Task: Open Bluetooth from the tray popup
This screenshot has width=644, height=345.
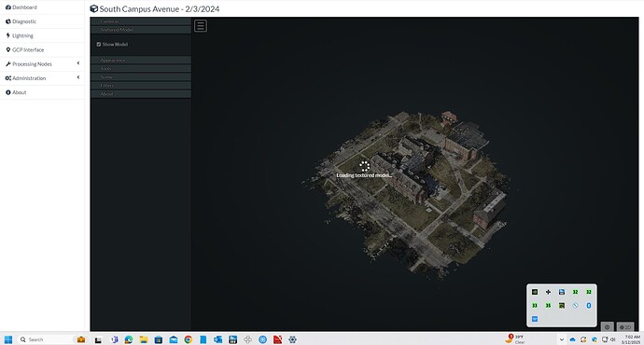Action: (589, 306)
